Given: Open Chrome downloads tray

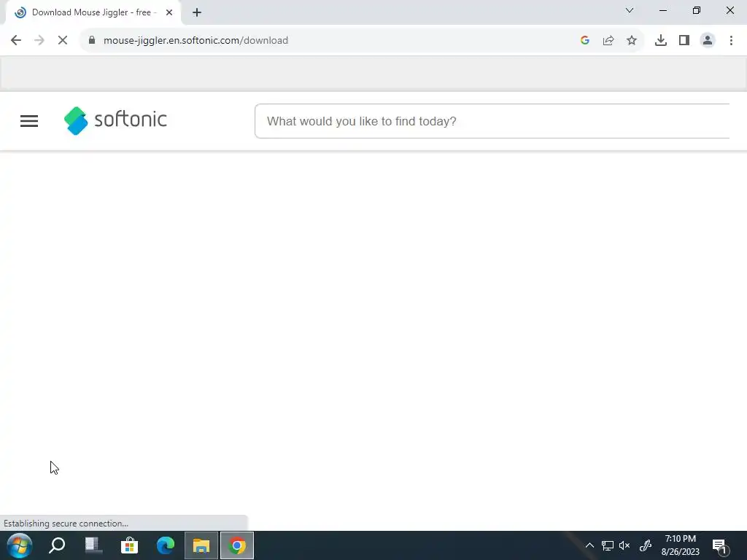Looking at the screenshot, I should coord(661,41).
